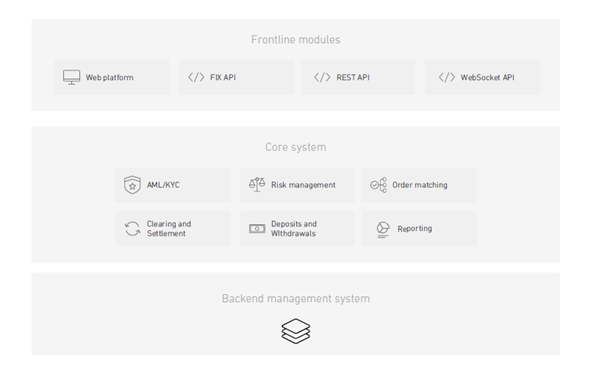Select the 'Web platform' label

pyautogui.click(x=110, y=78)
